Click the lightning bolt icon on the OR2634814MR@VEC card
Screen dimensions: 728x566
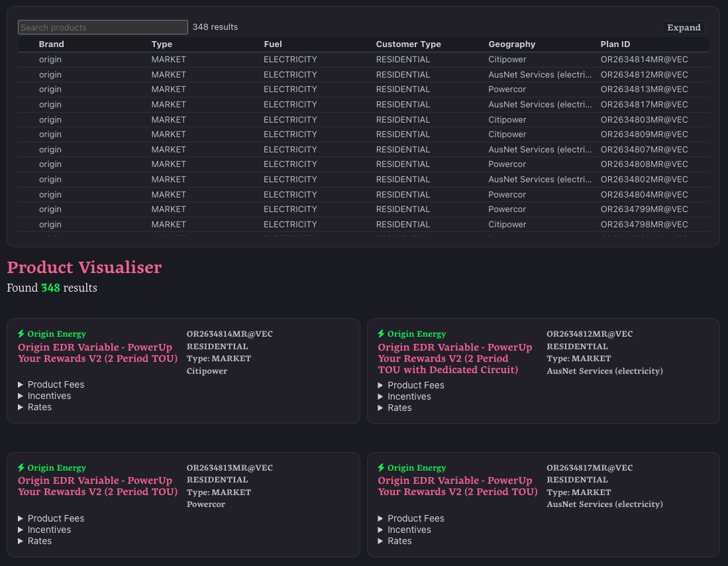[x=21, y=333]
